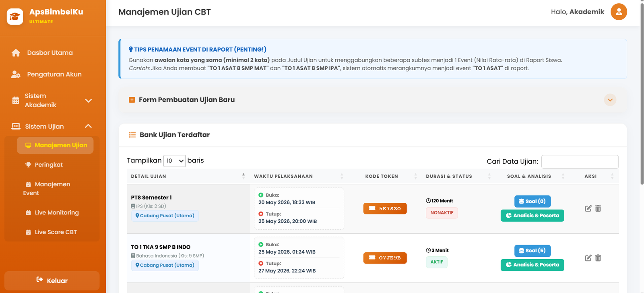Click the trophy icon beside Peringkat
644x293 pixels.
tap(28, 165)
